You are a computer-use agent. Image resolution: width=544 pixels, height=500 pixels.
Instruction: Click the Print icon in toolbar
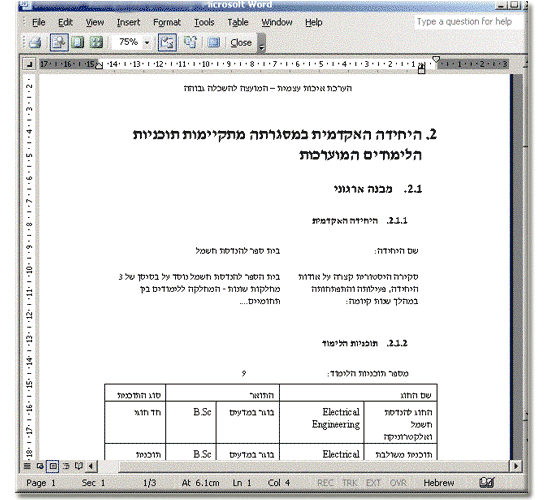point(35,43)
